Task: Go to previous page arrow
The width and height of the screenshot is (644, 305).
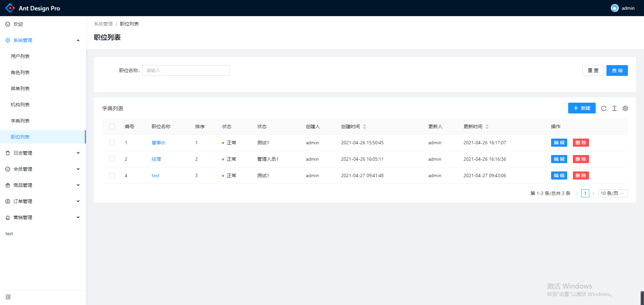Action: 577,194
